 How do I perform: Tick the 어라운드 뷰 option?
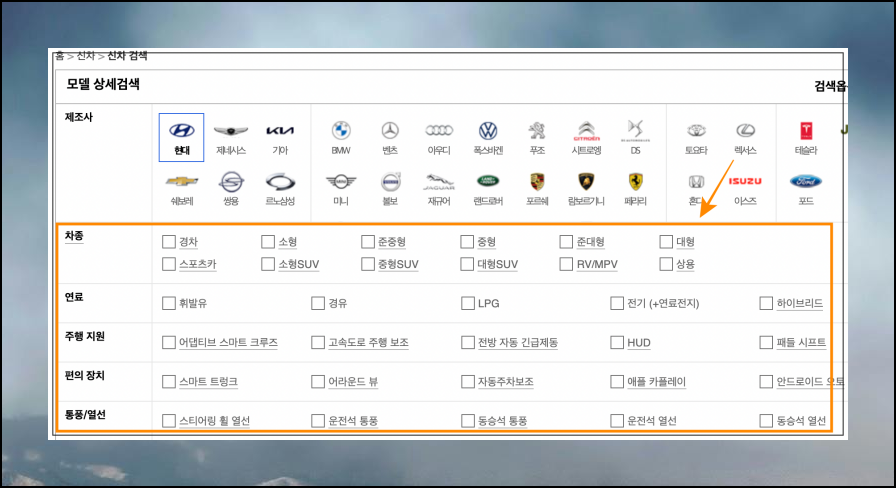(x=318, y=381)
